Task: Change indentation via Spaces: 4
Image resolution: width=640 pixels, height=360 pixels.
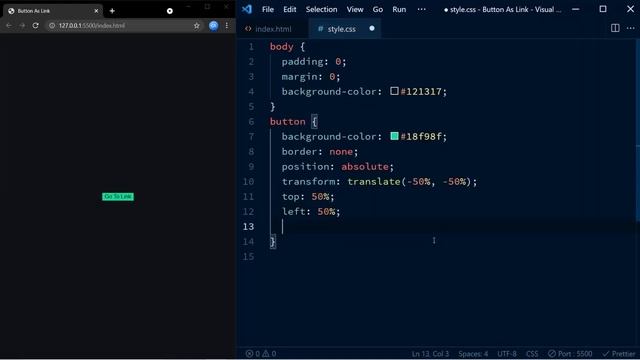Action: 473,353
